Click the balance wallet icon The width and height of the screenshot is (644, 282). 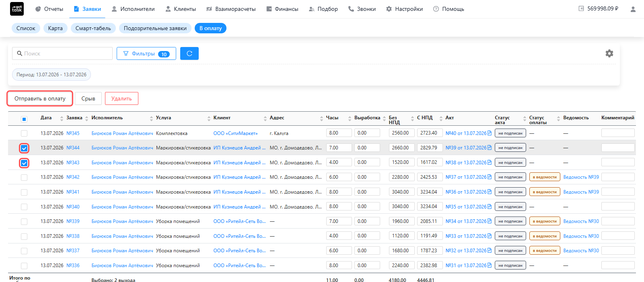point(581,8)
